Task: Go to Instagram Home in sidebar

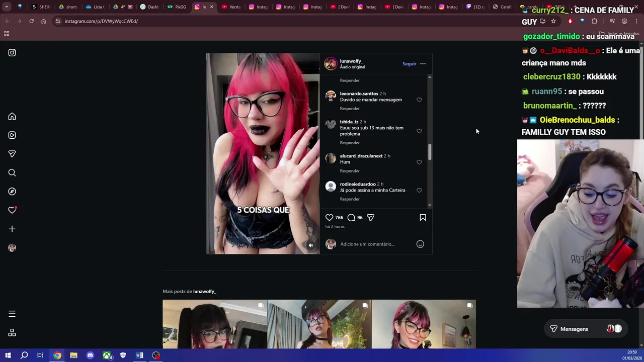Action: (12, 117)
